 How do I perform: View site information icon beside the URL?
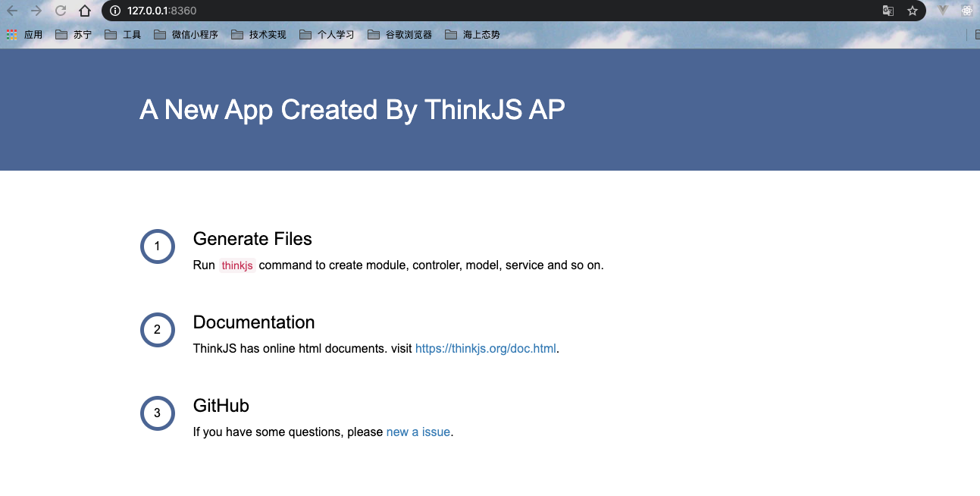click(x=115, y=11)
